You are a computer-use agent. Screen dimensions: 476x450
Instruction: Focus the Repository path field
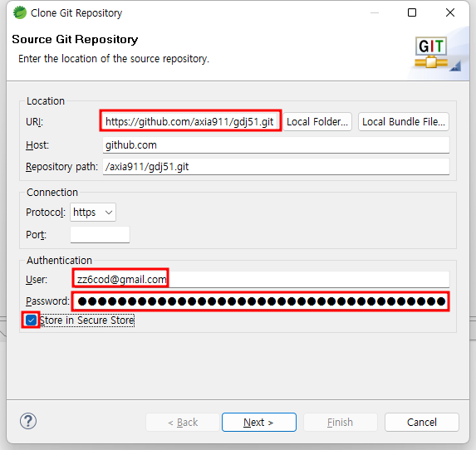[276, 167]
